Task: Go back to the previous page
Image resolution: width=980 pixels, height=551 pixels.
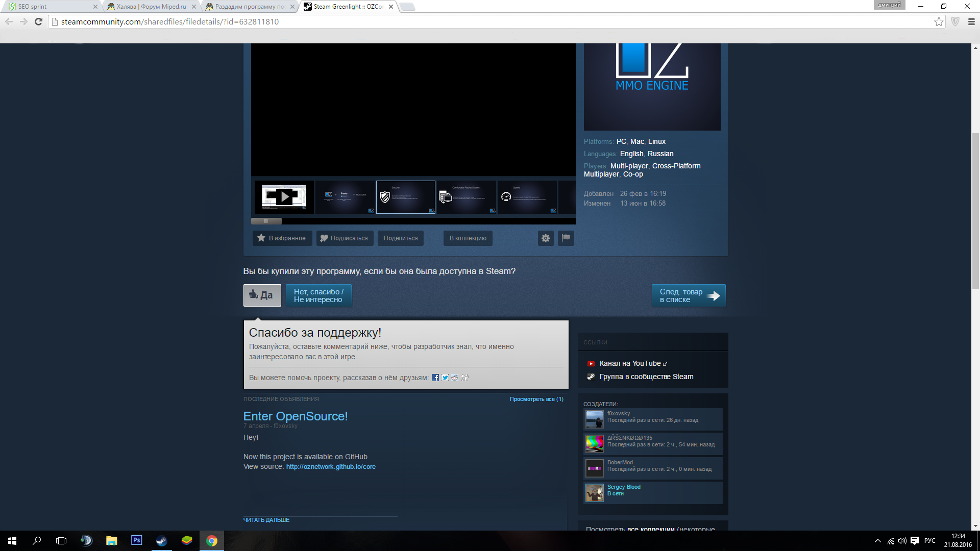Action: [9, 21]
